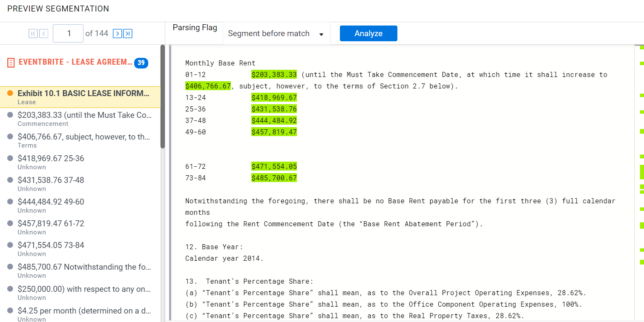Viewport: 644px width, 322px height.
Task: Select the $4.25 per month segment
Action: click(80, 314)
